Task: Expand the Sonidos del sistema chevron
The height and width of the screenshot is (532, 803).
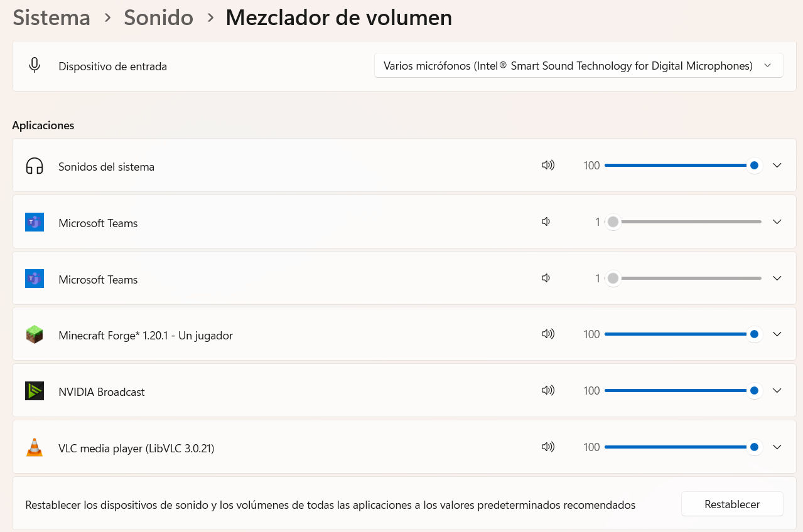Action: [x=777, y=165]
